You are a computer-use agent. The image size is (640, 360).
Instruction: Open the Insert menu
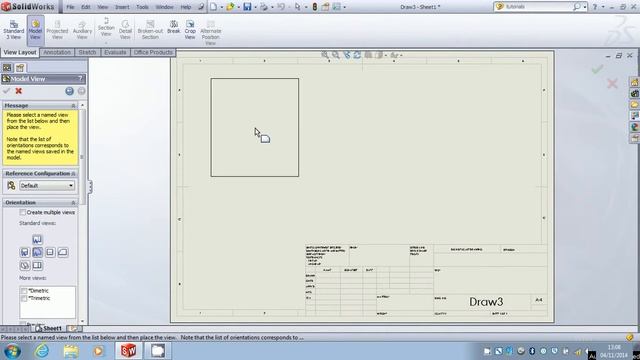[122, 7]
